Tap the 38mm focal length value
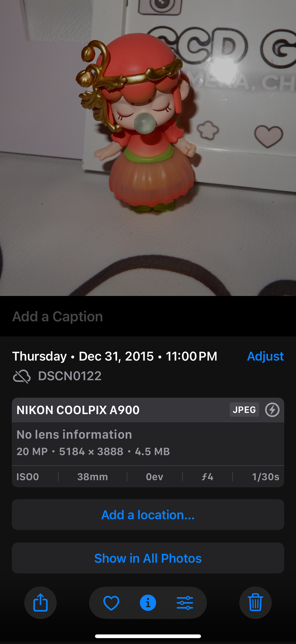 pyautogui.click(x=93, y=477)
